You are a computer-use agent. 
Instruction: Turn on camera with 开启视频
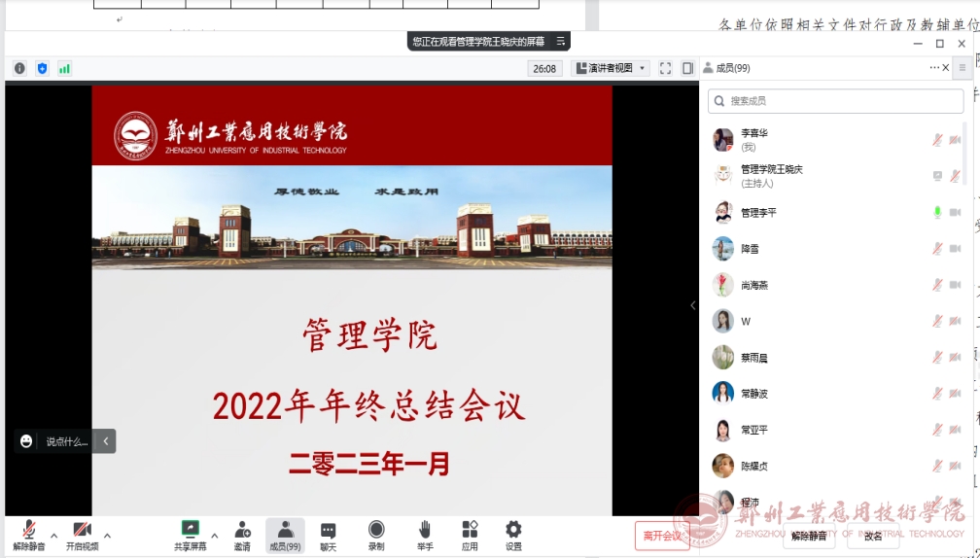pos(83,535)
